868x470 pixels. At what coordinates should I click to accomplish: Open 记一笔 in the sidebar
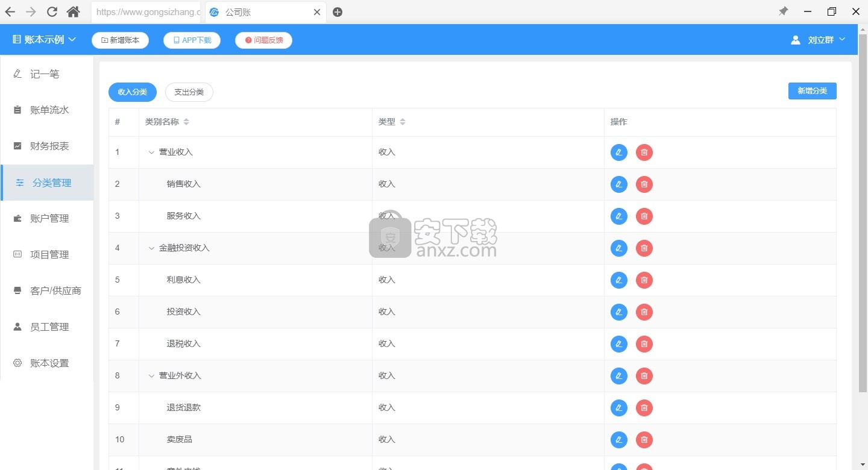pos(47,74)
